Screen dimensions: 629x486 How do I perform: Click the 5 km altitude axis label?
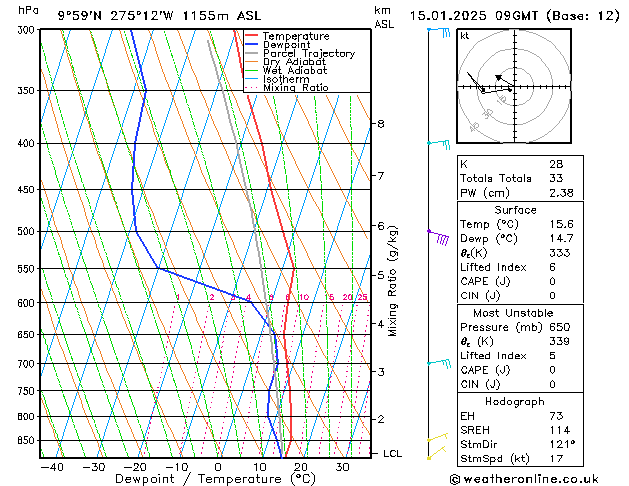click(381, 275)
